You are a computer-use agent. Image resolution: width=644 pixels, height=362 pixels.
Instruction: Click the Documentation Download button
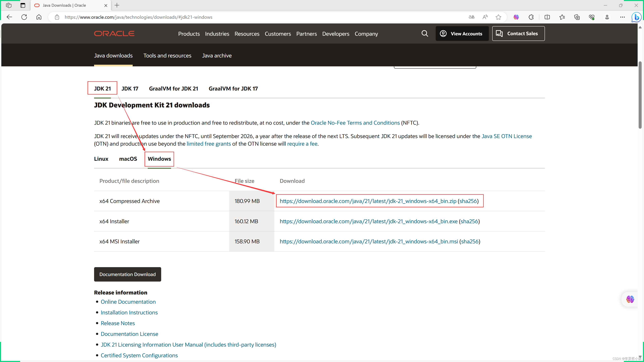click(x=127, y=274)
